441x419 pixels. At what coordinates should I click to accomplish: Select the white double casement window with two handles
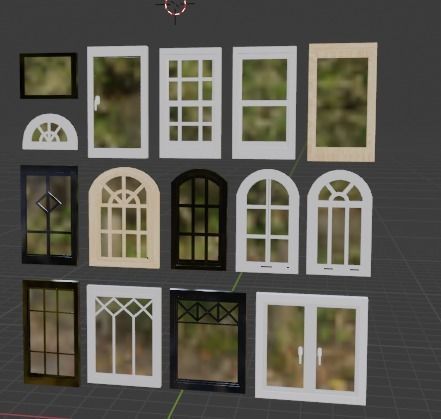tap(312, 349)
